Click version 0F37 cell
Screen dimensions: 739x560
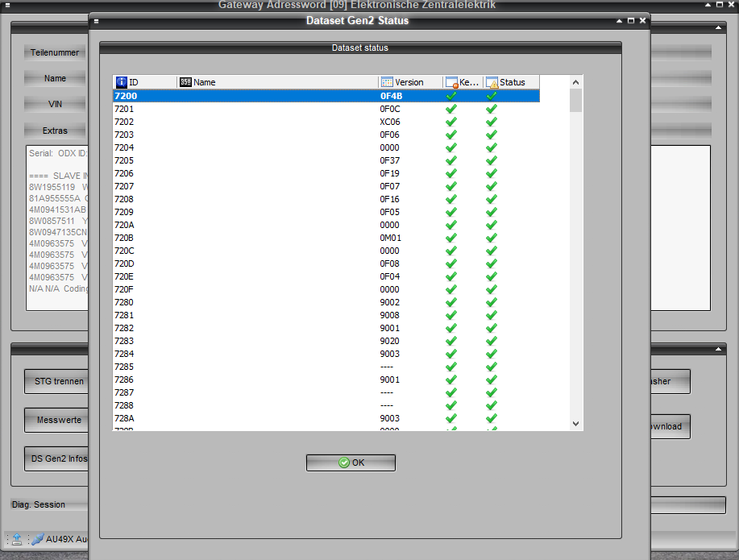point(389,160)
